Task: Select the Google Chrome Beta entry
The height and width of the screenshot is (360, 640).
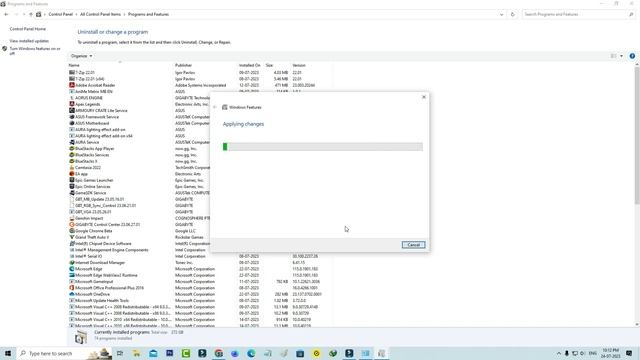Action: point(93,231)
